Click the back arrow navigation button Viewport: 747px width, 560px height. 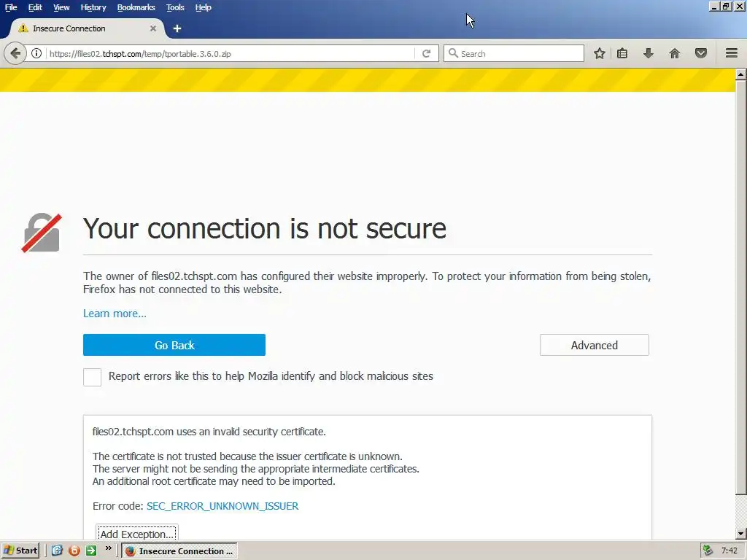click(x=15, y=53)
